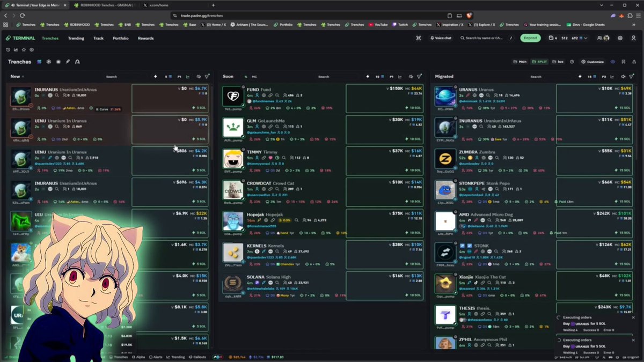Switch to the Track tab
The image size is (644, 362).
[x=98, y=38]
